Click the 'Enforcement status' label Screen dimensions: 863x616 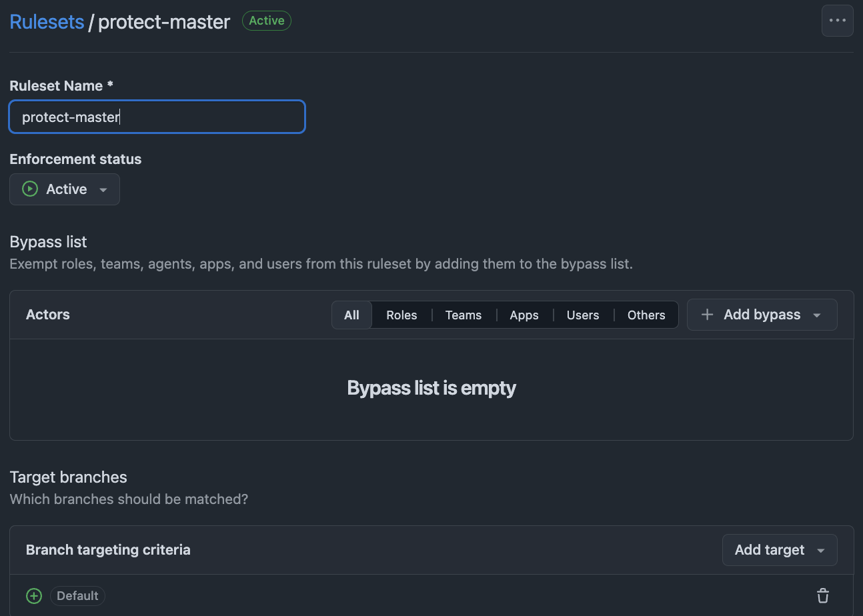pos(75,159)
